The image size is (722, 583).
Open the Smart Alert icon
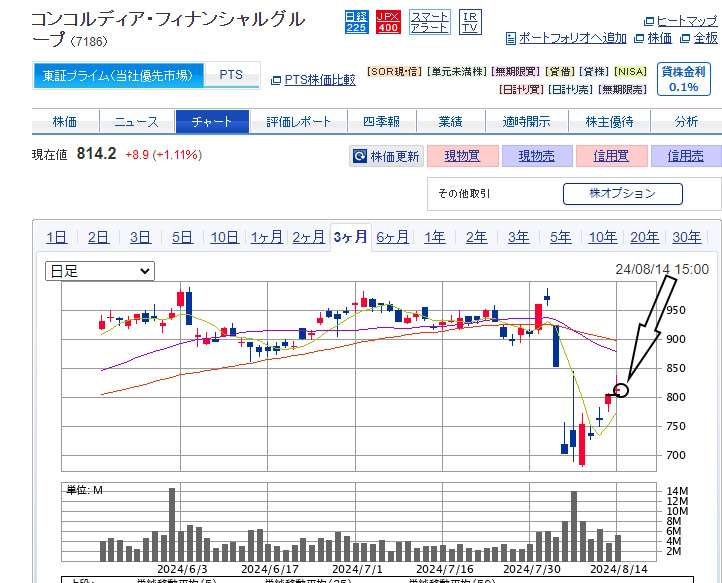430,22
